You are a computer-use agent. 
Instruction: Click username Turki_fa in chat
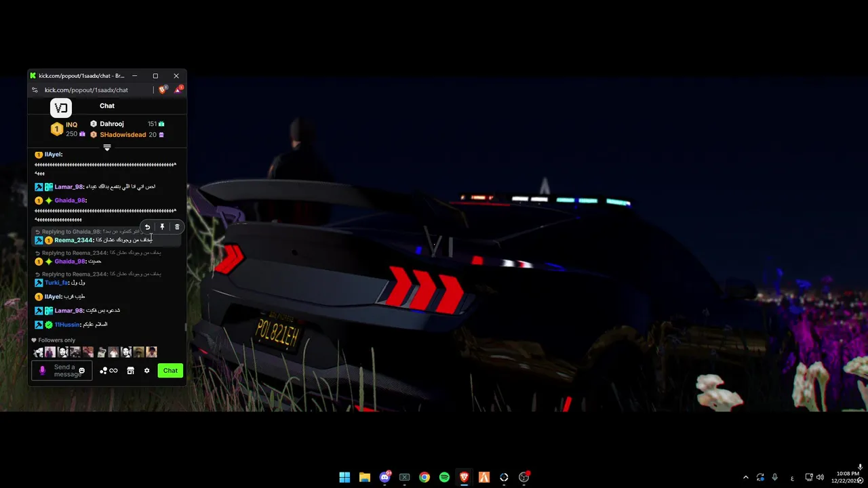pyautogui.click(x=56, y=283)
